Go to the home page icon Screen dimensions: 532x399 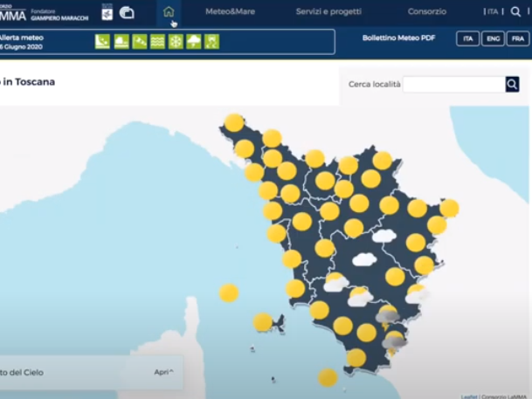[169, 12]
